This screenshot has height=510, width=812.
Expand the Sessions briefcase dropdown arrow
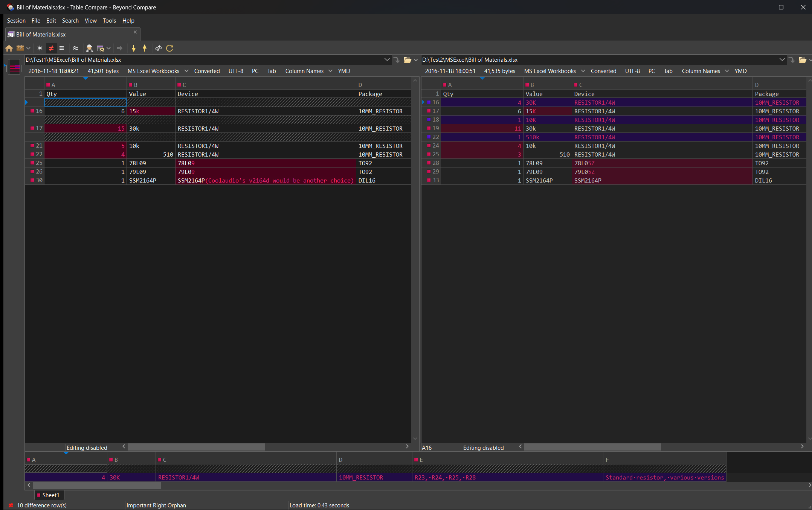tap(28, 48)
